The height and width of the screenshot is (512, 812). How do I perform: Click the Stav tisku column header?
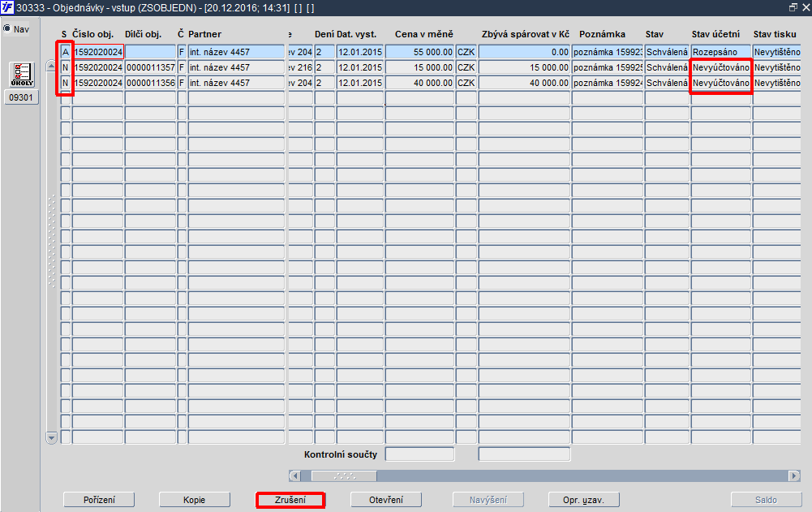coord(775,34)
